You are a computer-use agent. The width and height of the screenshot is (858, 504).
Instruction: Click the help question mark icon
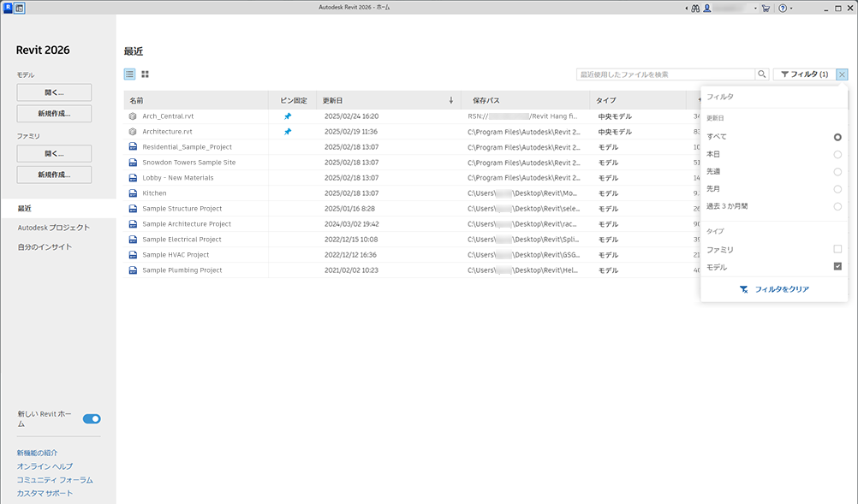783,9
